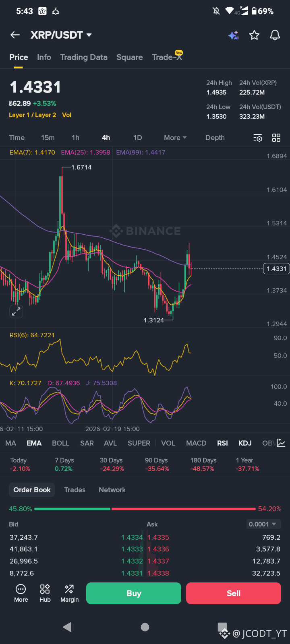The image size is (290, 644).
Task: Tap the RSI(6): 64.7221 readout
Action: pyautogui.click(x=32, y=335)
